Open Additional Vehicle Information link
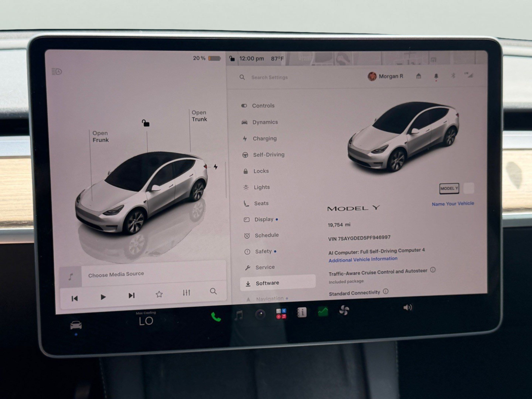This screenshot has height=399, width=532. click(x=363, y=260)
